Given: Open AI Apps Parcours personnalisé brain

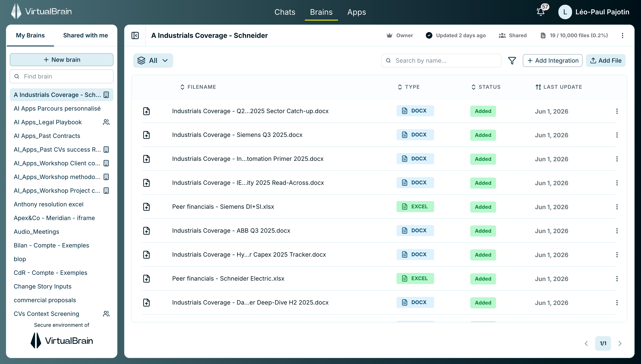Looking at the screenshot, I should [x=61, y=108].
